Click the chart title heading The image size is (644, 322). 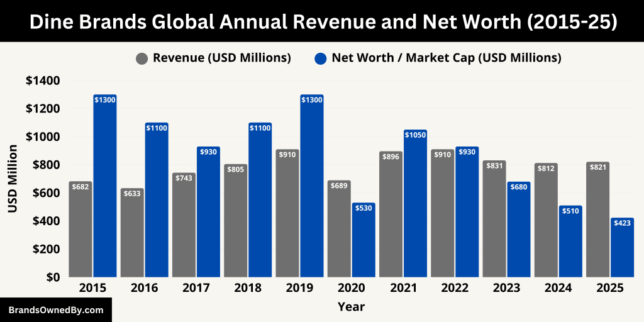(x=322, y=21)
